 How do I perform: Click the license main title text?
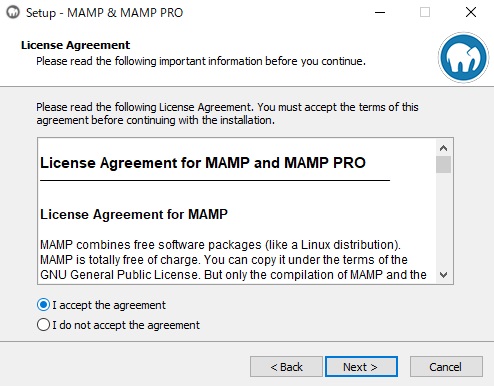(x=203, y=163)
